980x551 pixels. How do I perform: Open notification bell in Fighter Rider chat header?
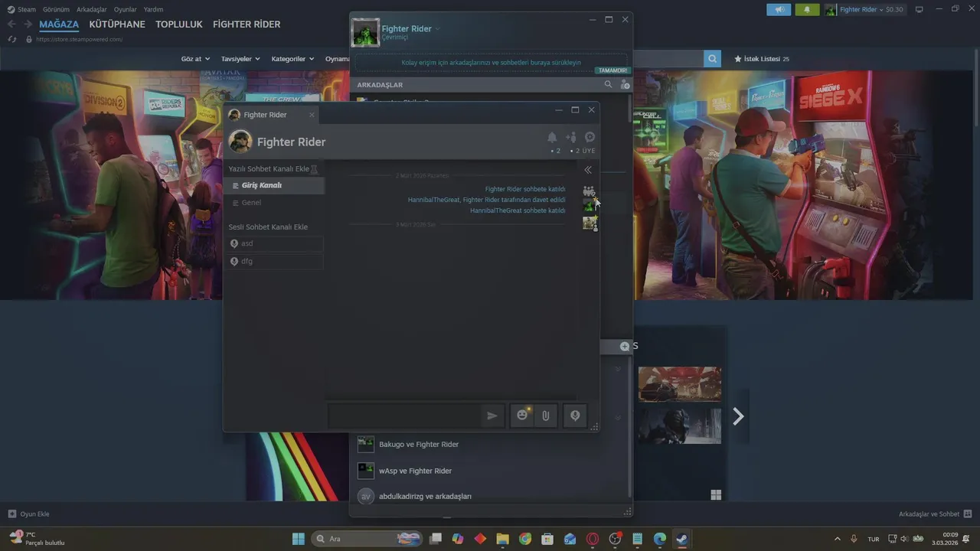tap(552, 138)
